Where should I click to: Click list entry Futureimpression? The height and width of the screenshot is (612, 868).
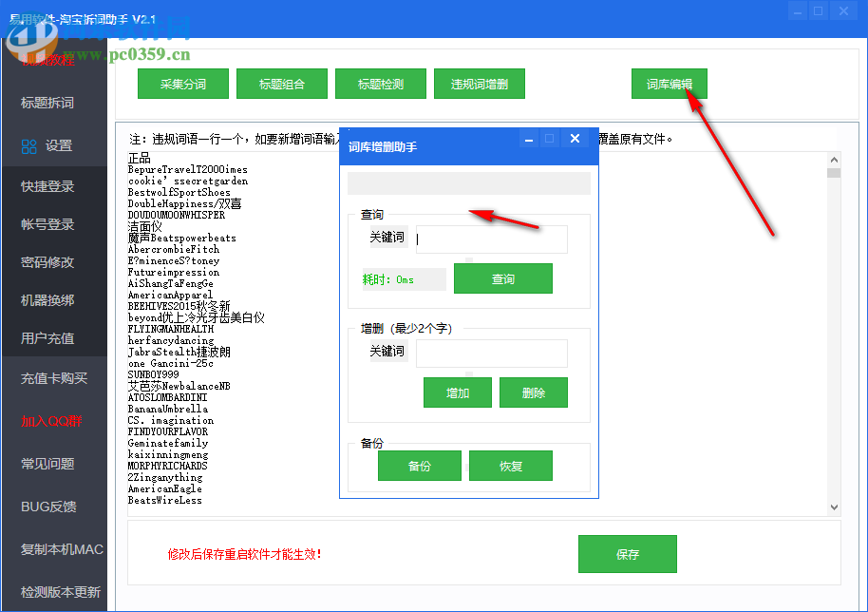(174, 272)
